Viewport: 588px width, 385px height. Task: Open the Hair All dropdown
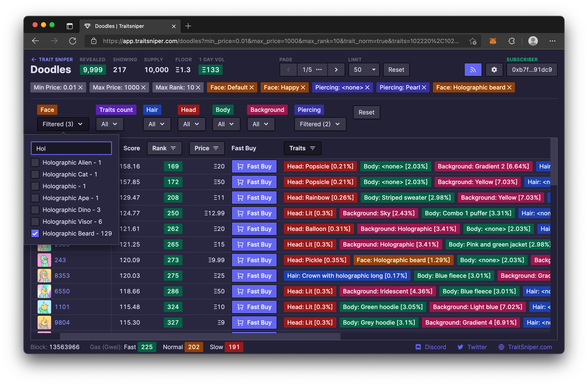[157, 124]
